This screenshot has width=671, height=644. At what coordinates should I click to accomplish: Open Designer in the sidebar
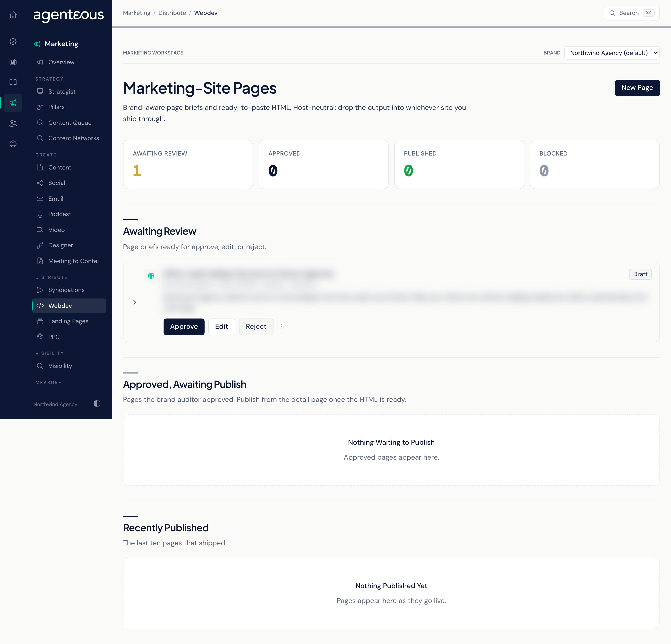pyautogui.click(x=69, y=245)
